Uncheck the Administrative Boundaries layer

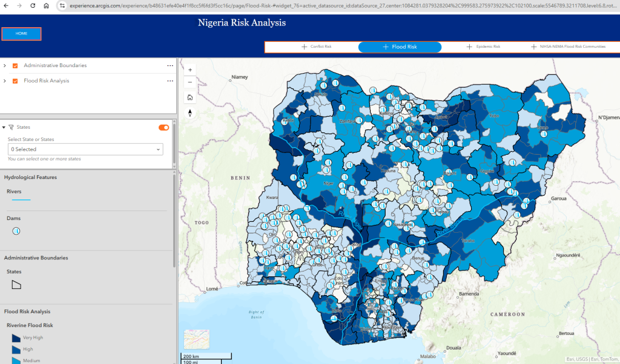pyautogui.click(x=15, y=65)
